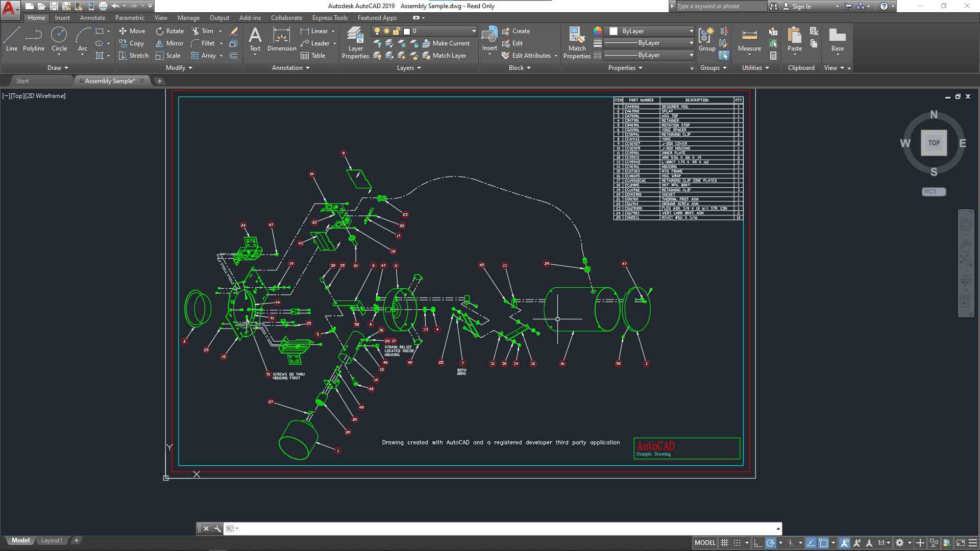Toggle polar tracking in status bar
The width and height of the screenshot is (980, 551).
click(771, 543)
